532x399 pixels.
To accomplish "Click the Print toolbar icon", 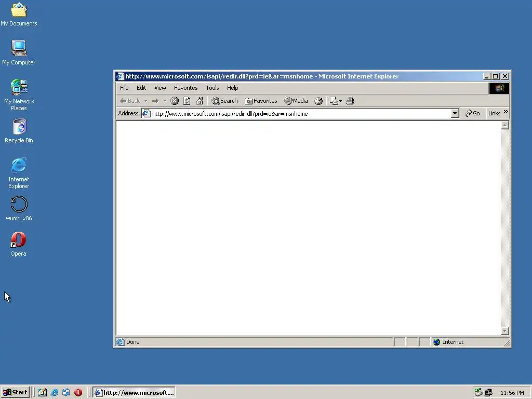I will tap(350, 101).
